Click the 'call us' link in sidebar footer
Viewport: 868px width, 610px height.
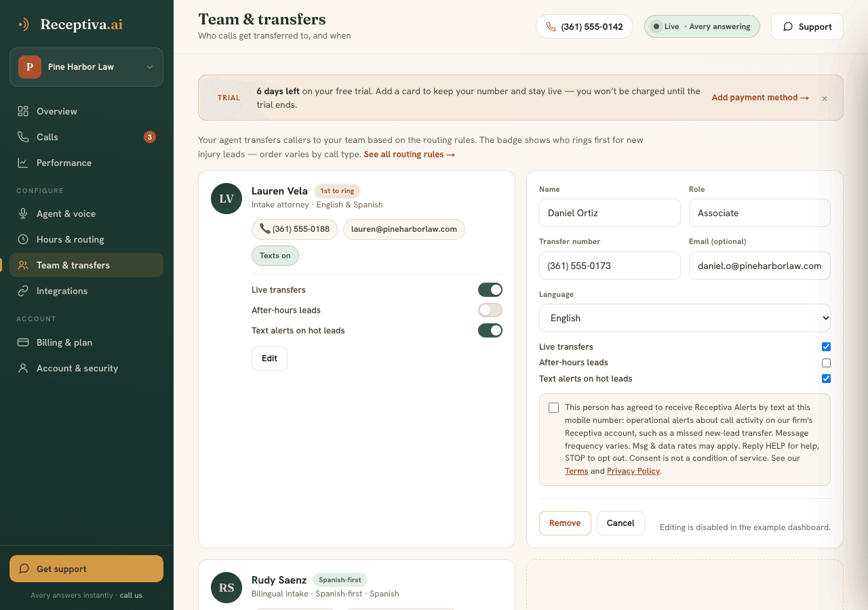pyautogui.click(x=131, y=596)
